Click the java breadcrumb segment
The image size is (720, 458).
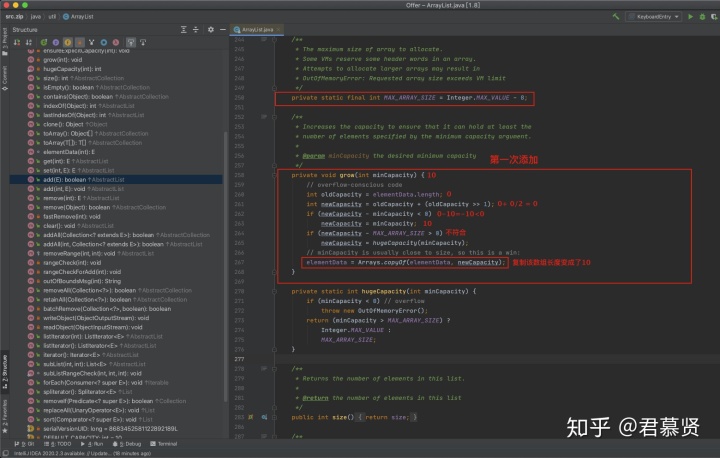pyautogui.click(x=36, y=17)
